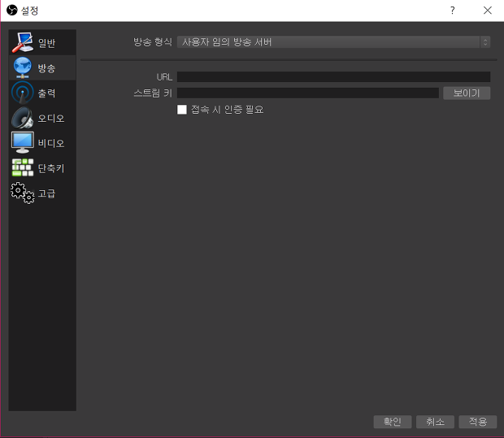Open the 방송 형식 dropdown
This screenshot has width=504, height=438.
(333, 42)
